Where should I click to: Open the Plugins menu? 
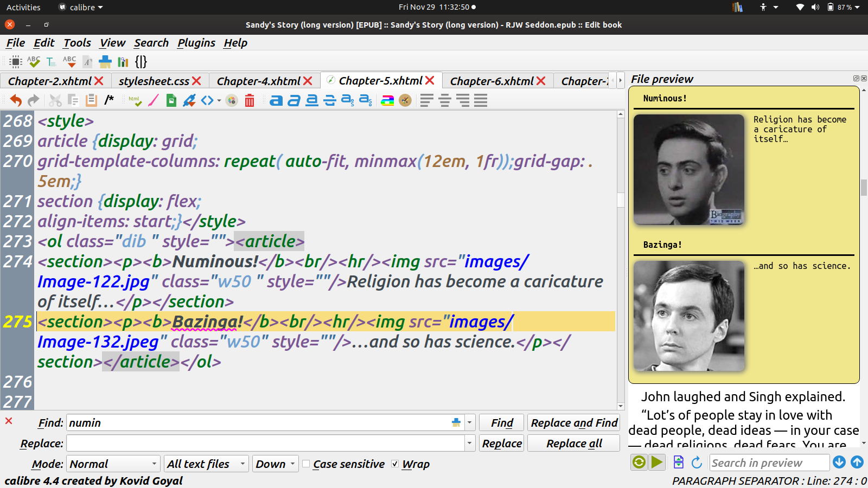[196, 43]
